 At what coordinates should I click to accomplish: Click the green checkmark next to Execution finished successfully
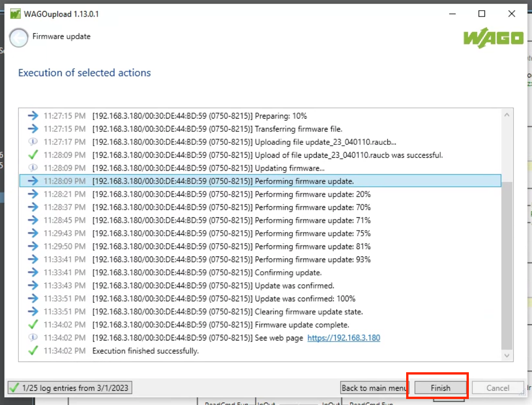click(33, 351)
